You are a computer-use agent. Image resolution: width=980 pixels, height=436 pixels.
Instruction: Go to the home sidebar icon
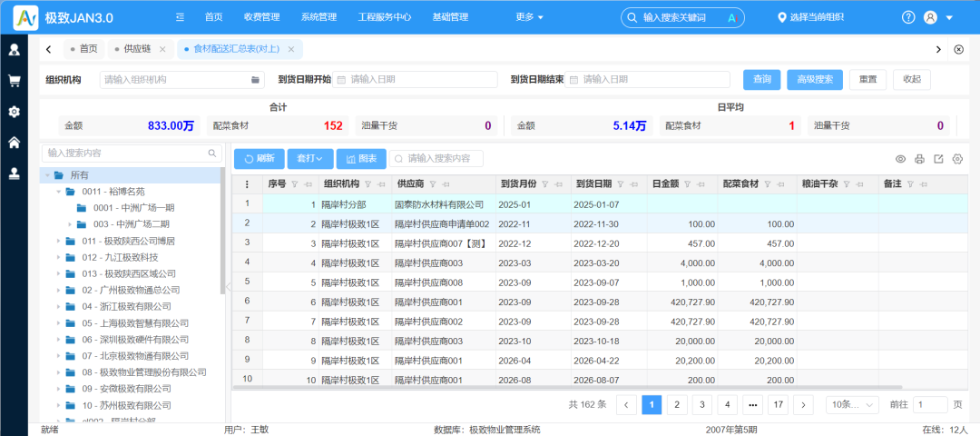tap(14, 143)
